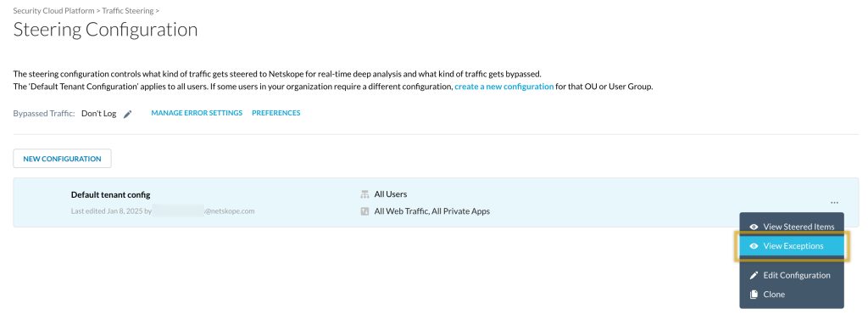The image size is (868, 320).
Task: Open the Preferences link
Action: (x=276, y=113)
